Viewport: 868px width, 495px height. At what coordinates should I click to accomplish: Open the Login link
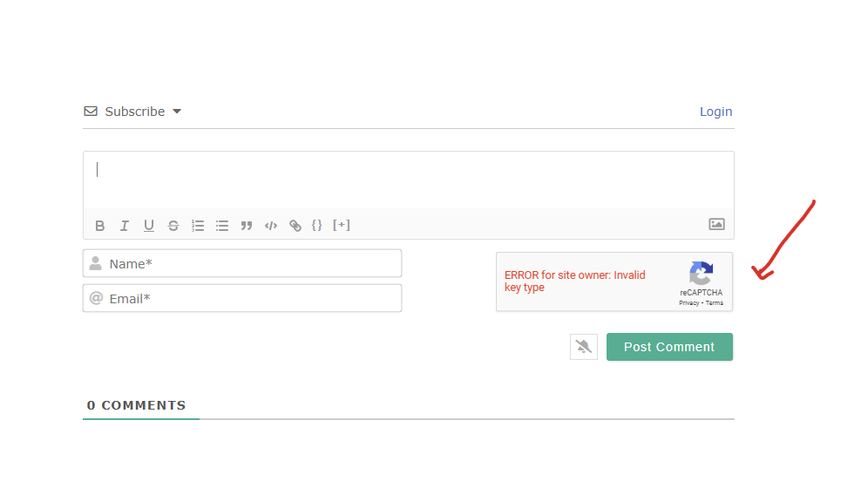click(x=715, y=112)
